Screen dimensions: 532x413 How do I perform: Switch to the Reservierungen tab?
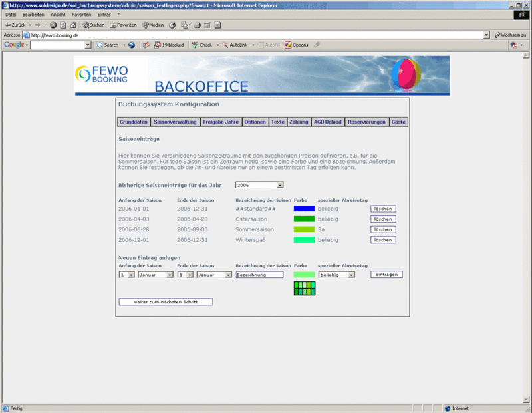[x=366, y=122]
